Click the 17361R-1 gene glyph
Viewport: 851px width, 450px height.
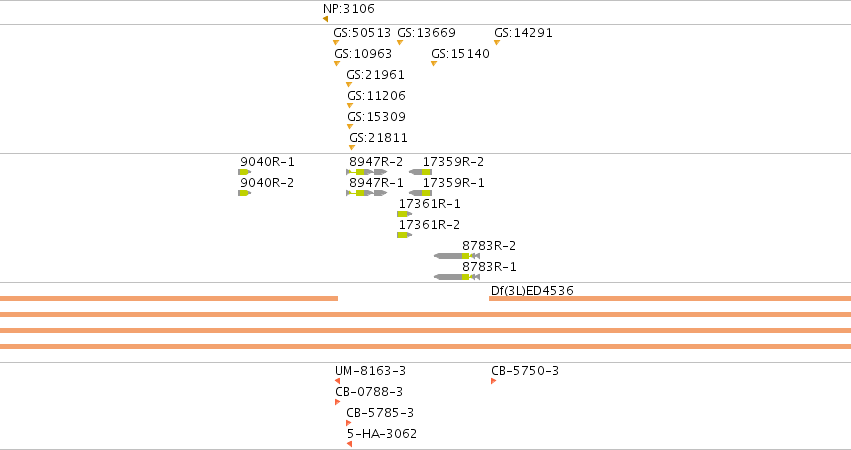404,214
